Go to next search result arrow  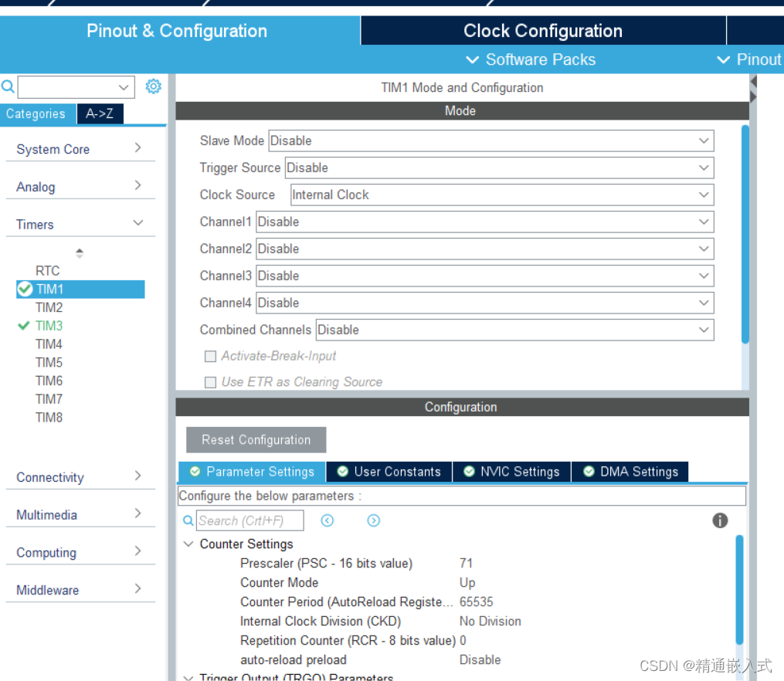click(x=374, y=520)
